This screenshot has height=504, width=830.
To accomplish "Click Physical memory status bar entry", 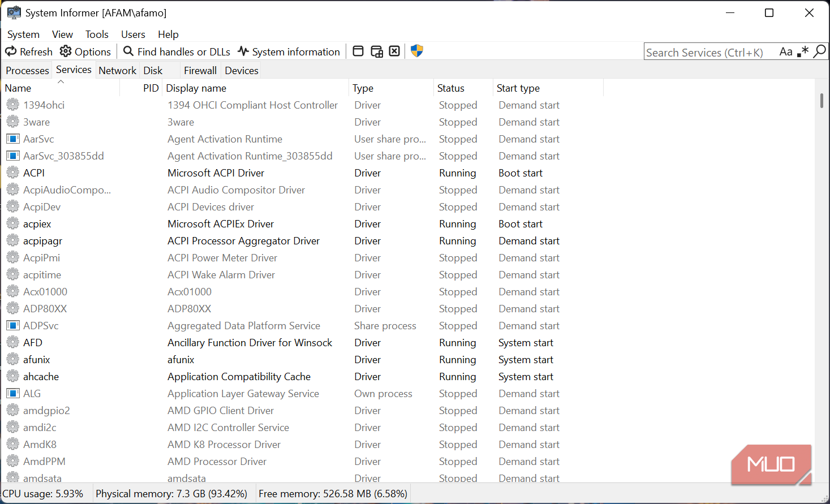I will [x=171, y=494].
